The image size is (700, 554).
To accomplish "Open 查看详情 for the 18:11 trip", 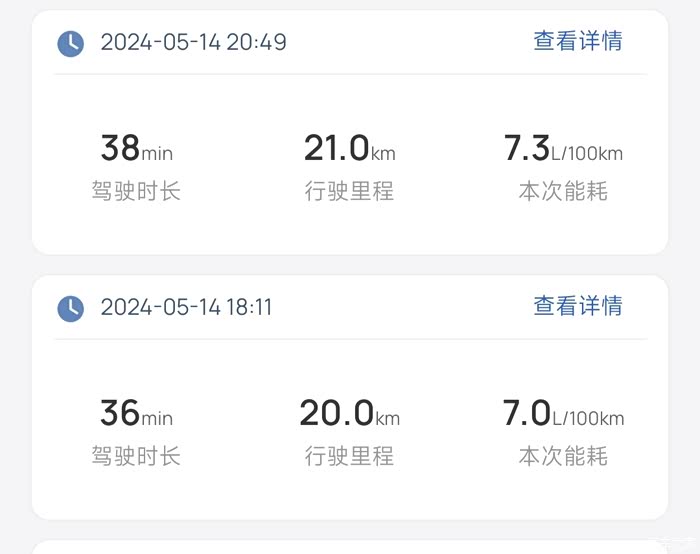I will pyautogui.click(x=577, y=306).
